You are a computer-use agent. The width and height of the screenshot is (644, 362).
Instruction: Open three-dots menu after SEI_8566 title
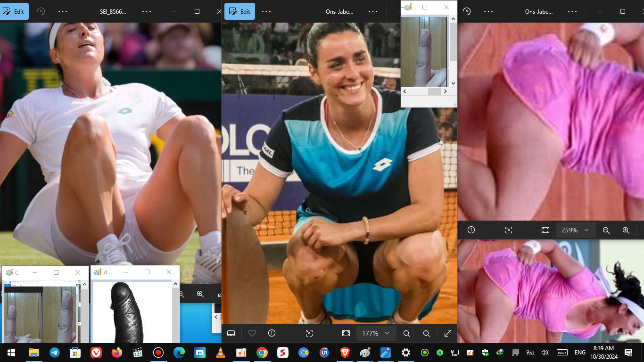(147, 11)
